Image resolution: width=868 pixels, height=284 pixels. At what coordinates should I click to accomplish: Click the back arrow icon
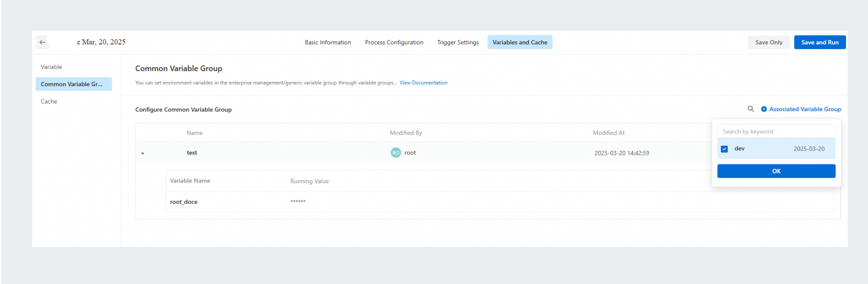tap(42, 42)
